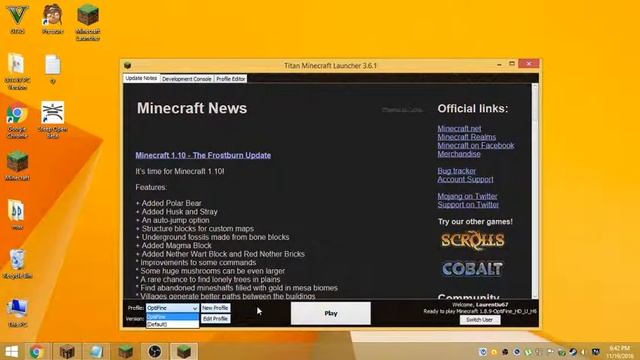Close the Titan Minecraft Launcher window

[x=529, y=64]
